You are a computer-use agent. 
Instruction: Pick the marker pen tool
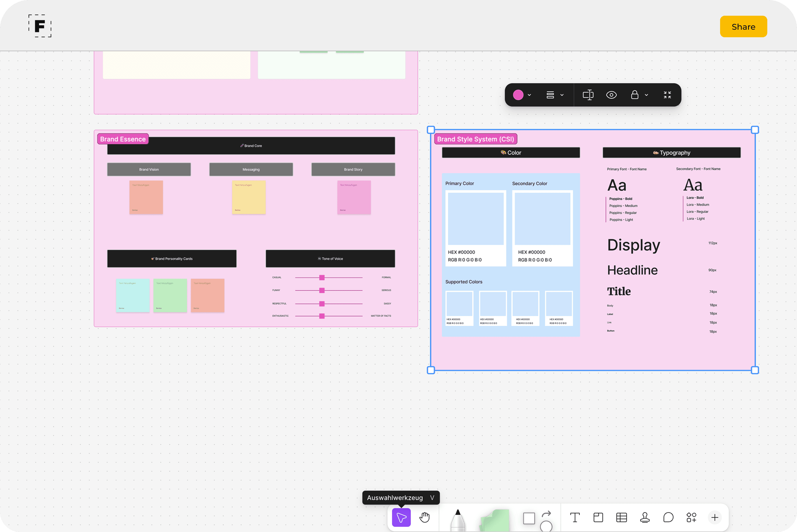pos(457,519)
